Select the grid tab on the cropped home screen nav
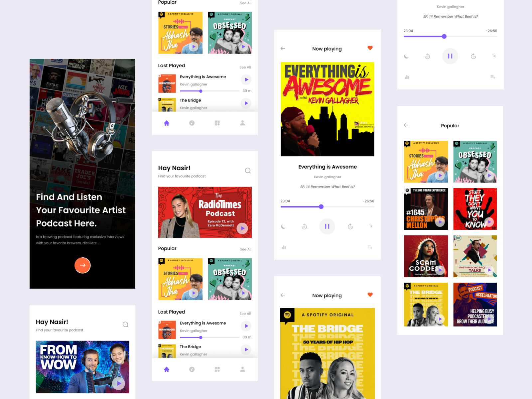The width and height of the screenshot is (532, 399). click(217, 123)
